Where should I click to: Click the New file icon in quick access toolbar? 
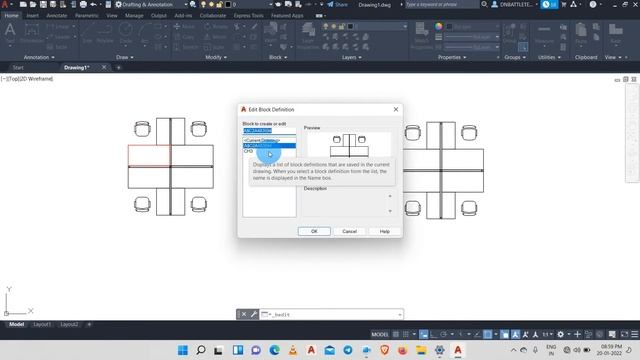click(23, 4)
